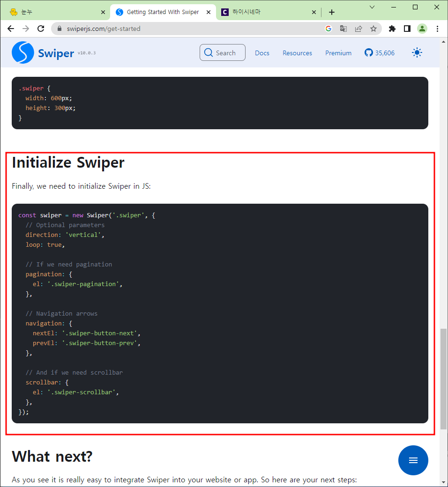Click the share page icon
Viewport: 448px width, 487px height.
pyautogui.click(x=358, y=29)
